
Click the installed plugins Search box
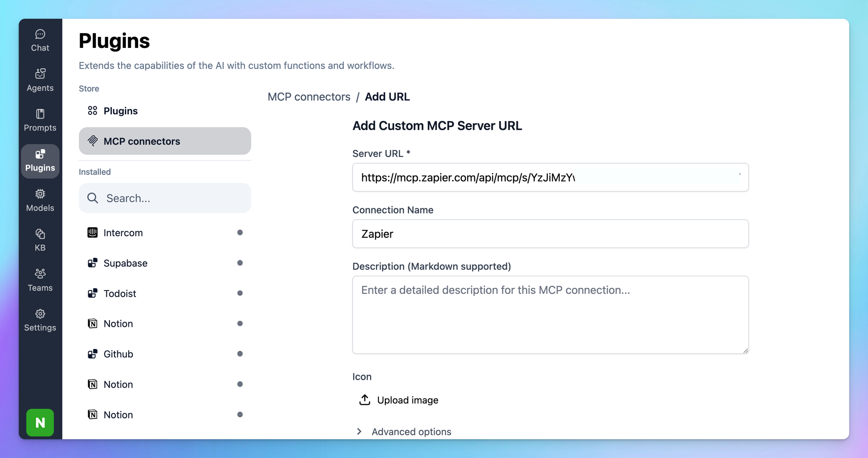(x=165, y=198)
